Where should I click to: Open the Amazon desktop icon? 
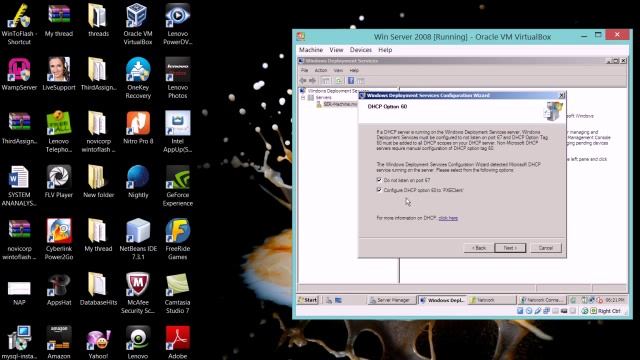point(59,342)
